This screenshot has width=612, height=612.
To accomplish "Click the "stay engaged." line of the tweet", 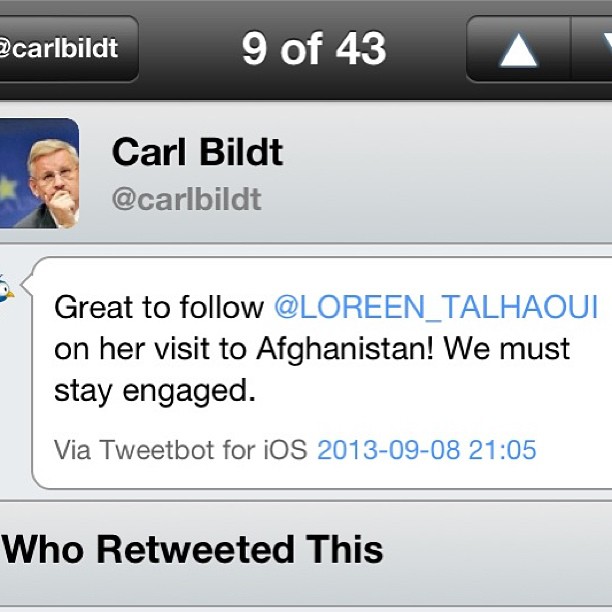I will (155, 391).
